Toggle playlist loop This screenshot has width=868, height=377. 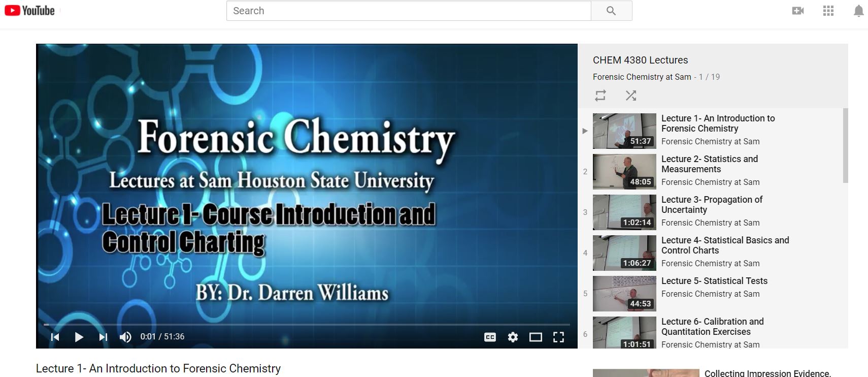pyautogui.click(x=600, y=96)
